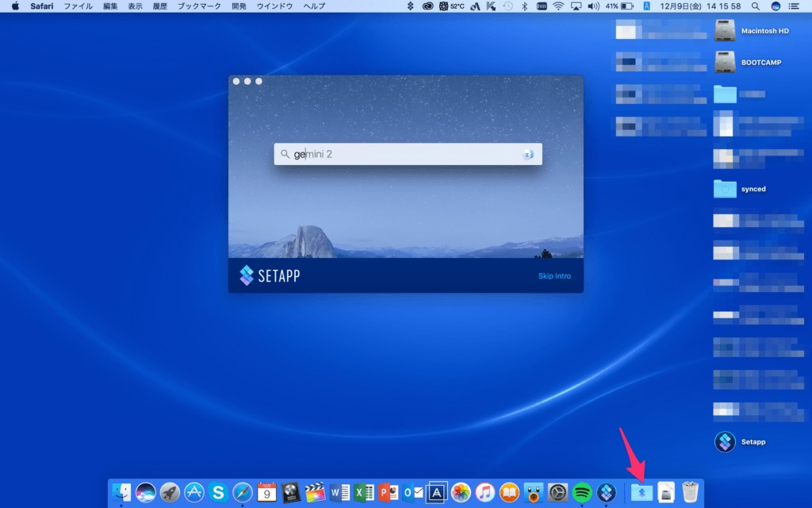Screen dimensions: 812x508
Task: Open the ウインドウ menu
Action: [274, 6]
